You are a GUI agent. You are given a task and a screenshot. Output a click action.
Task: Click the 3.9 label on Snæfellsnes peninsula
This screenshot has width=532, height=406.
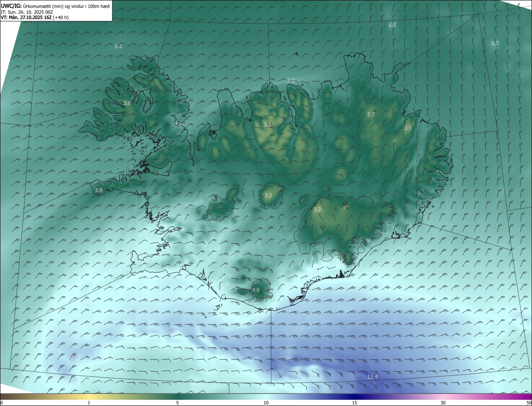[99, 190]
